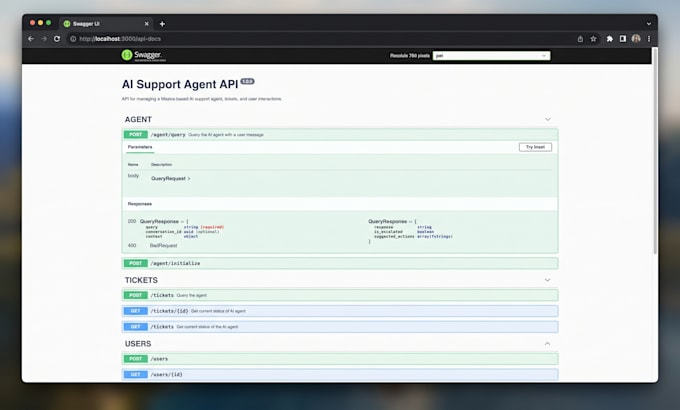The image size is (680, 410).
Task: Open the definition select dropdown in Swagger header
Action: point(491,56)
